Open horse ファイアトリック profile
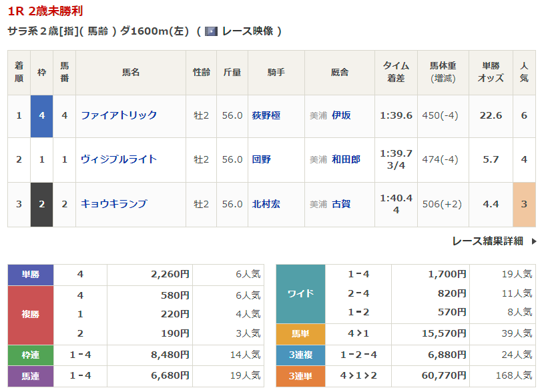Viewport: 546px width, 392px height. coord(119,115)
